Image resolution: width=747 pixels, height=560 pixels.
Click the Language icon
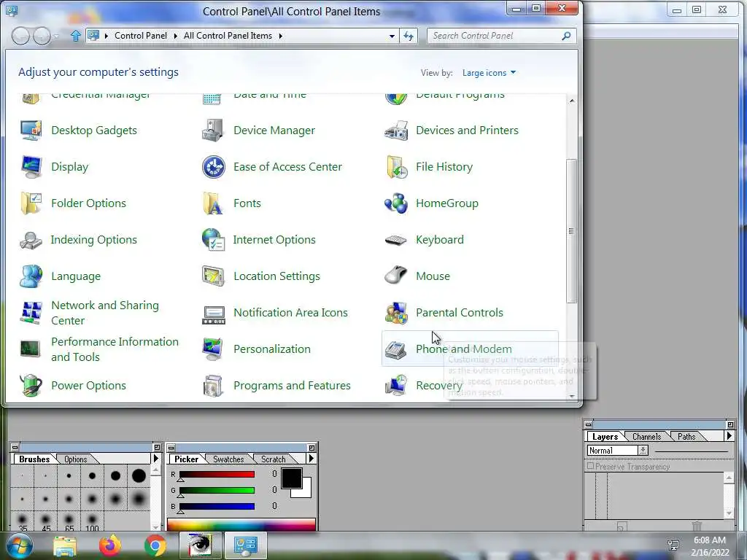point(31,276)
